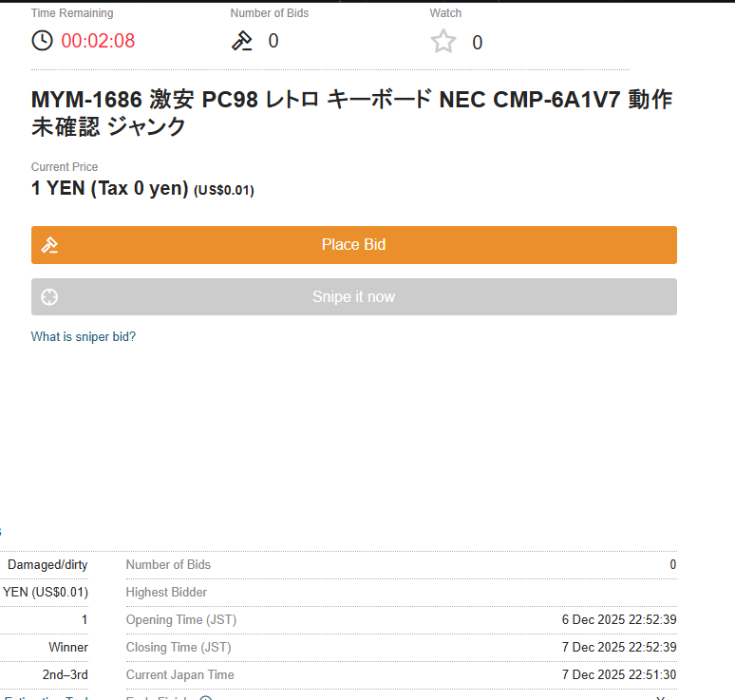
Task: Click the orange Place Bid button
Action: point(354,245)
